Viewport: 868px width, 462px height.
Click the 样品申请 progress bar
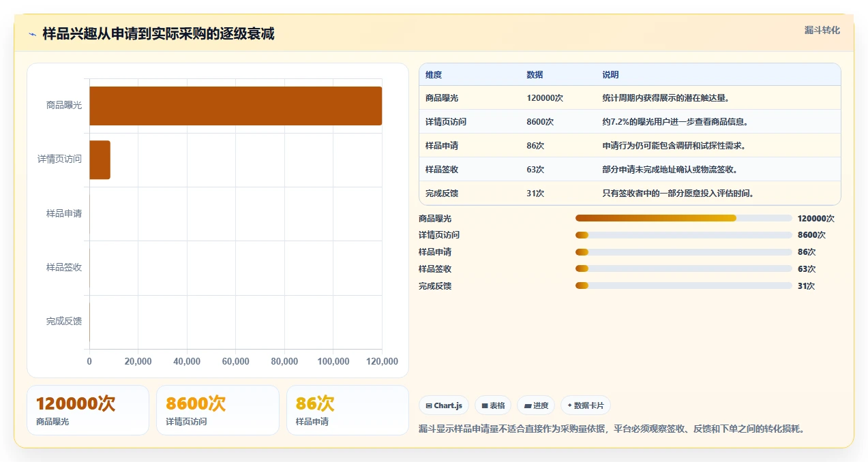click(x=684, y=252)
